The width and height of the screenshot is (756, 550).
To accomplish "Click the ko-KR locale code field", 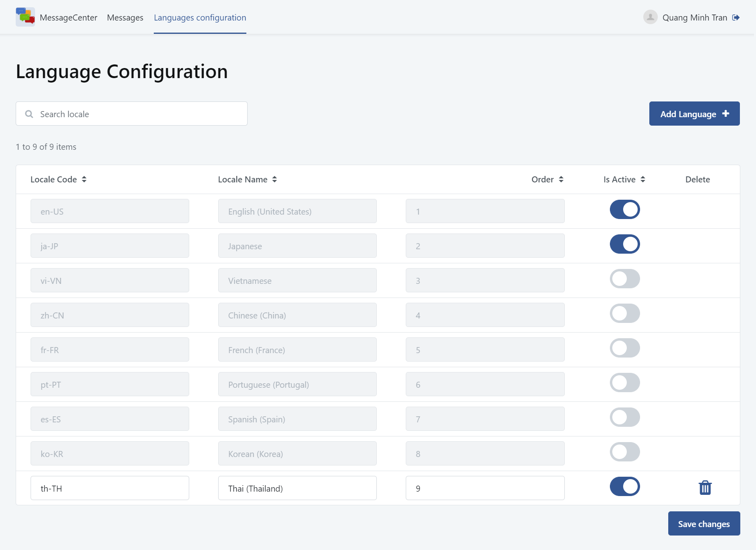I will coord(110,453).
